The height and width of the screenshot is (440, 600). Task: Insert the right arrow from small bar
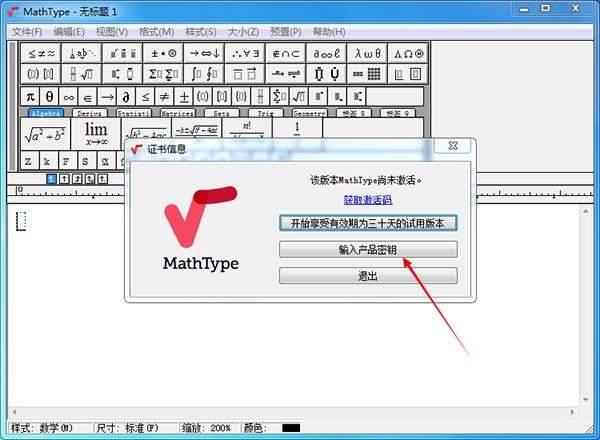tap(107, 97)
